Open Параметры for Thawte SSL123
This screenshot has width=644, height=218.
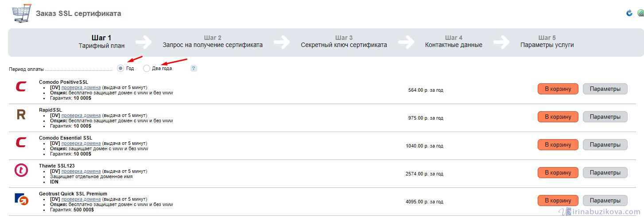pyautogui.click(x=605, y=173)
